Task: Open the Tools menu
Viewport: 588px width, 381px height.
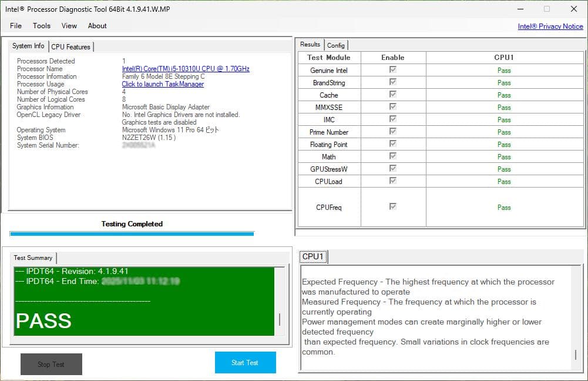Action: pyautogui.click(x=41, y=26)
